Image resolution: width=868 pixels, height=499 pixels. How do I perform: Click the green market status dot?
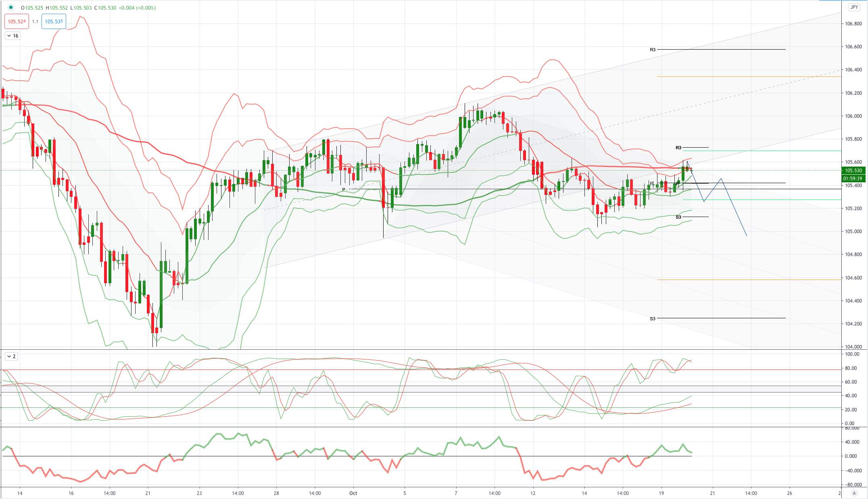click(10, 8)
